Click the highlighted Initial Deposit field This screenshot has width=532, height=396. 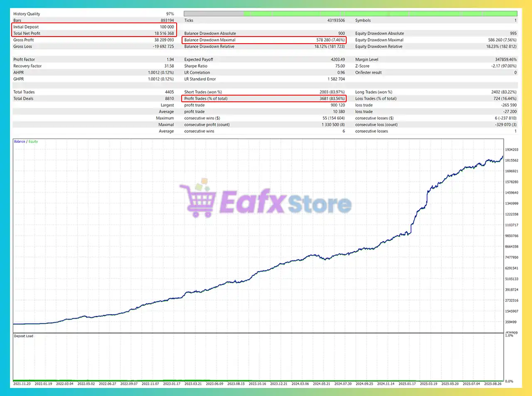coord(94,27)
